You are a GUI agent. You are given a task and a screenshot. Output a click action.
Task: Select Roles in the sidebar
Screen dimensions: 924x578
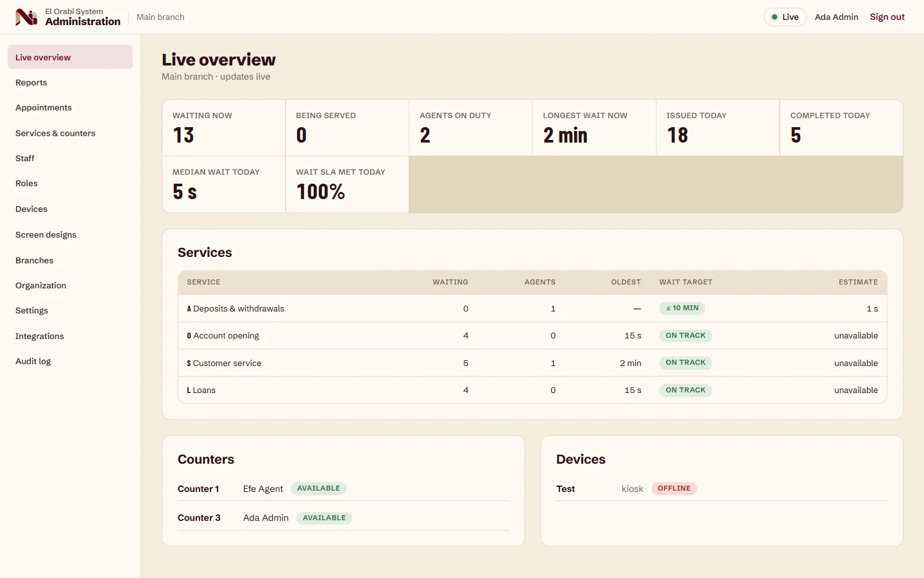pyautogui.click(x=70, y=183)
